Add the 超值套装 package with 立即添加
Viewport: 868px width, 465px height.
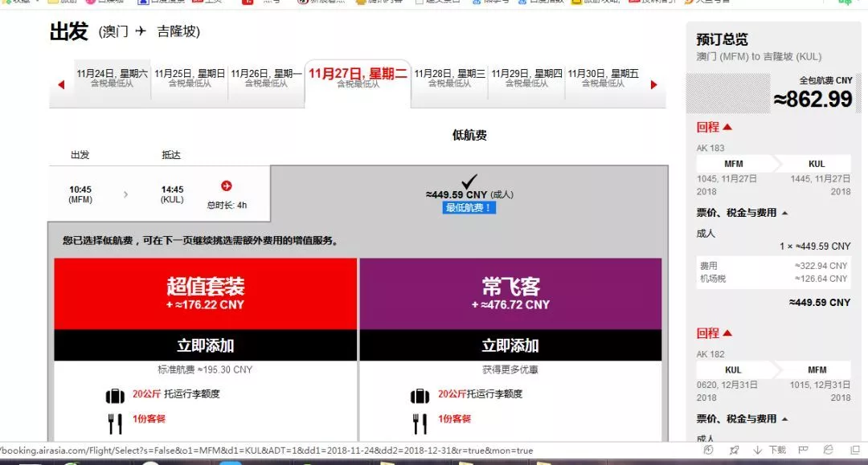[205, 345]
